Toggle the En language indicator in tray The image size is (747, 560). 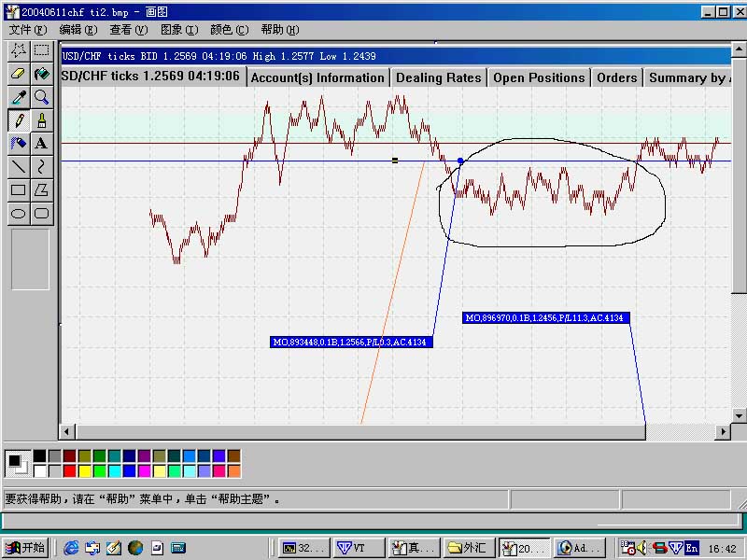(692, 549)
